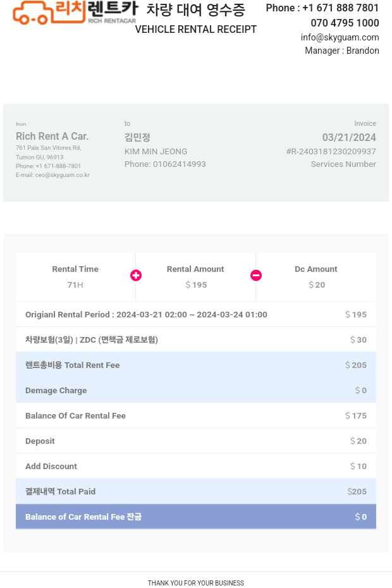This screenshot has height=588, width=392.
Task: Click the Total Paid $205 row
Action: [x=196, y=491]
